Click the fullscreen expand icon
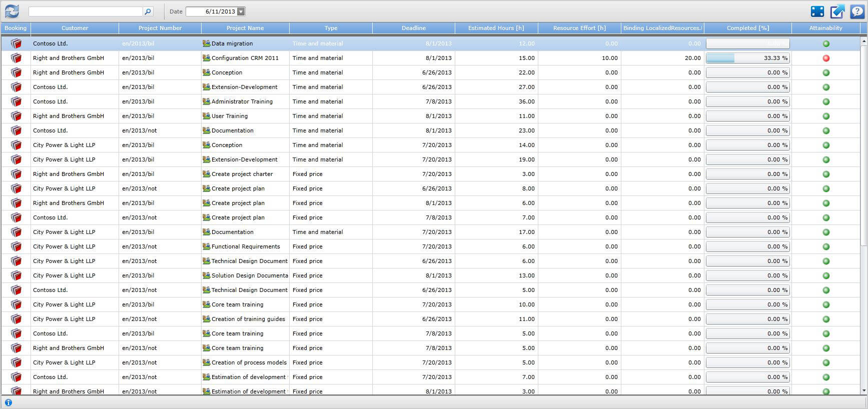This screenshot has width=868, height=409. (x=817, y=11)
